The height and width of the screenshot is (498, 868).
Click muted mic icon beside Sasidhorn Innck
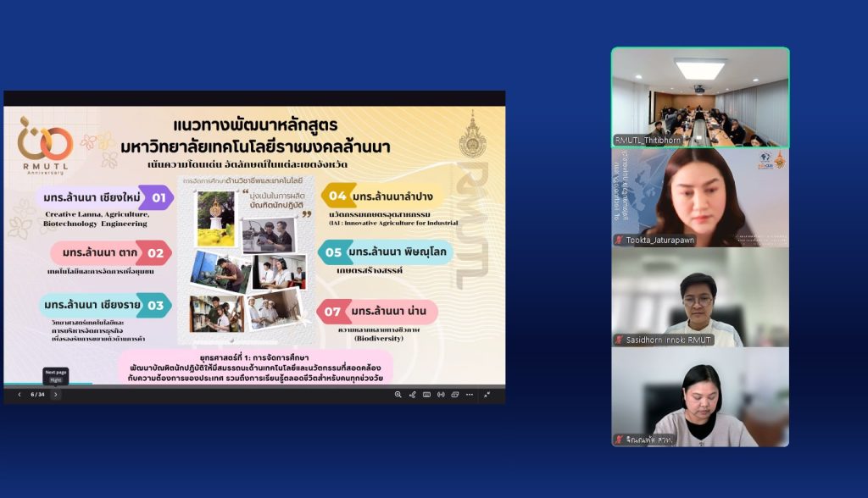[619, 340]
